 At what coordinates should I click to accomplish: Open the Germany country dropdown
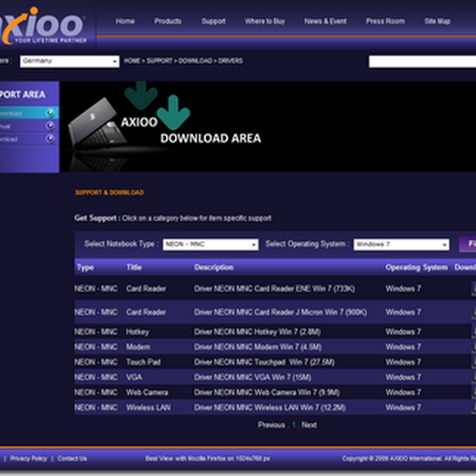click(70, 61)
